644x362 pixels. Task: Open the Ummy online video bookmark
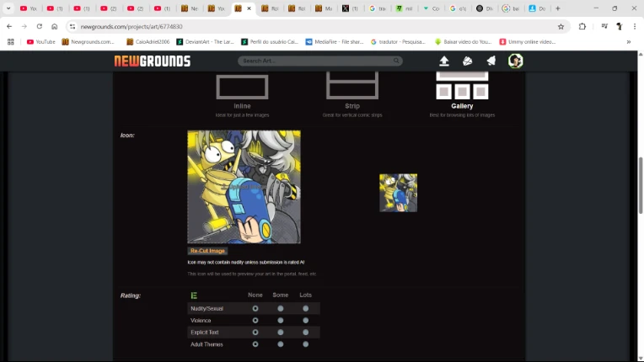pyautogui.click(x=528, y=42)
